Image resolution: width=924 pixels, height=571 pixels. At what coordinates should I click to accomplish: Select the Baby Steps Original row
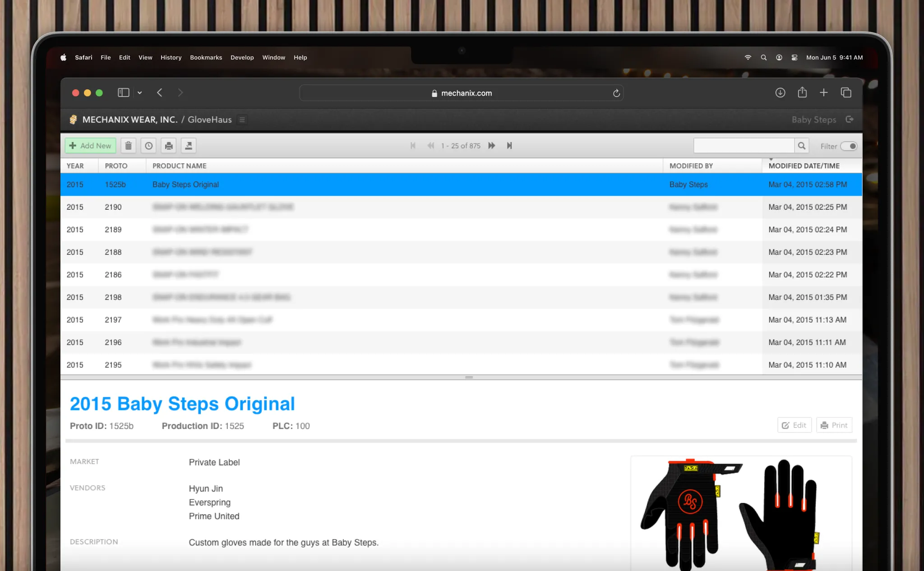[x=461, y=184]
